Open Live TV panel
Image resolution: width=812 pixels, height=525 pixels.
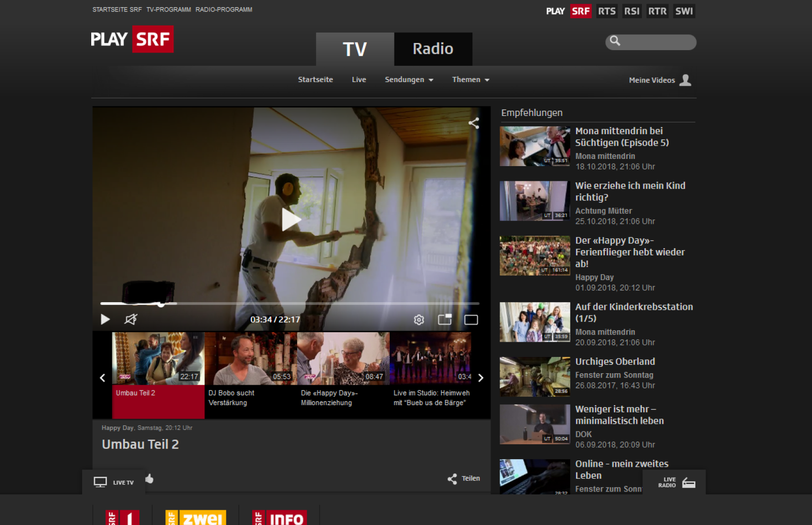(x=114, y=482)
